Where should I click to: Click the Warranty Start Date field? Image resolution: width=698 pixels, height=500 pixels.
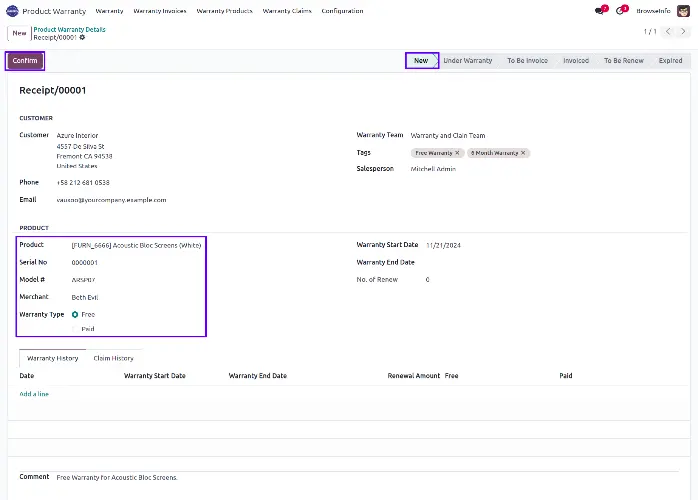point(443,245)
